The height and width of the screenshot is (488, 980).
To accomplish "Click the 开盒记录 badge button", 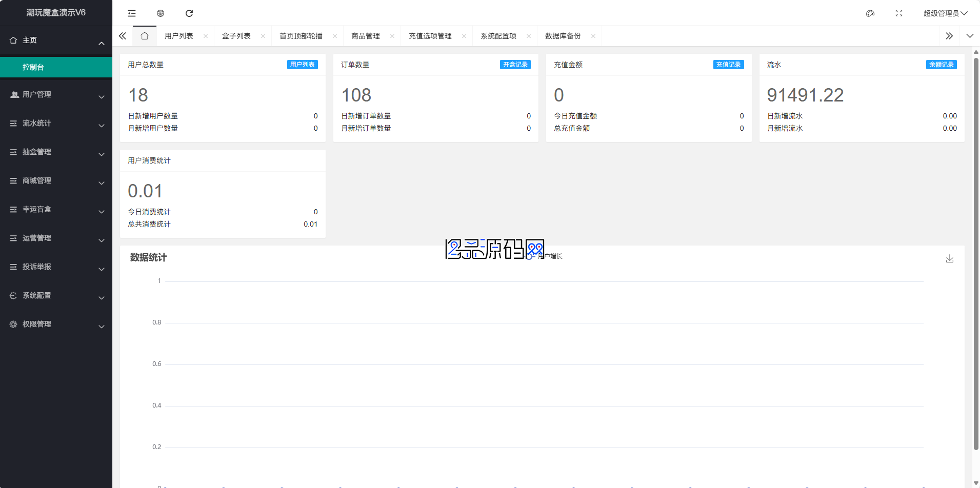I will (x=515, y=65).
